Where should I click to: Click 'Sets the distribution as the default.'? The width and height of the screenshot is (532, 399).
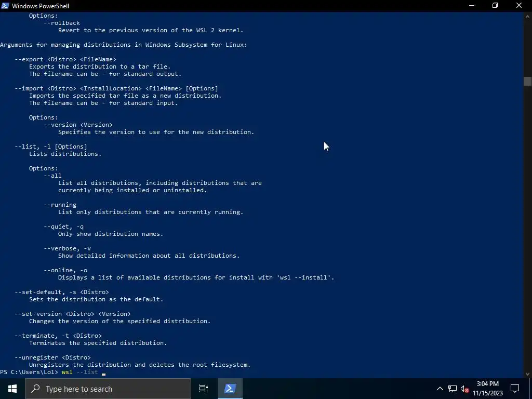tap(96, 299)
